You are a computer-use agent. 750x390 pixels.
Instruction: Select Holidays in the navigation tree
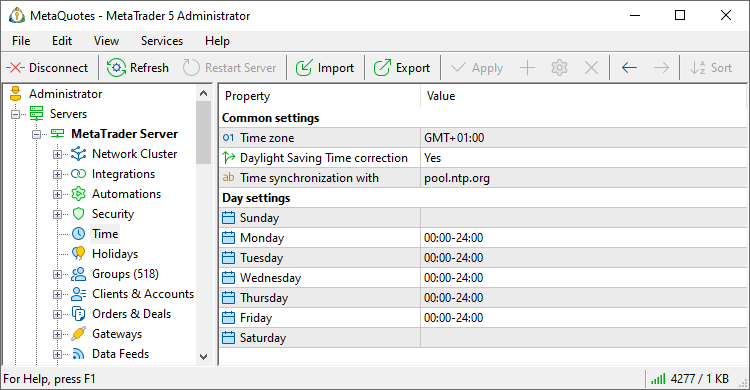click(115, 254)
